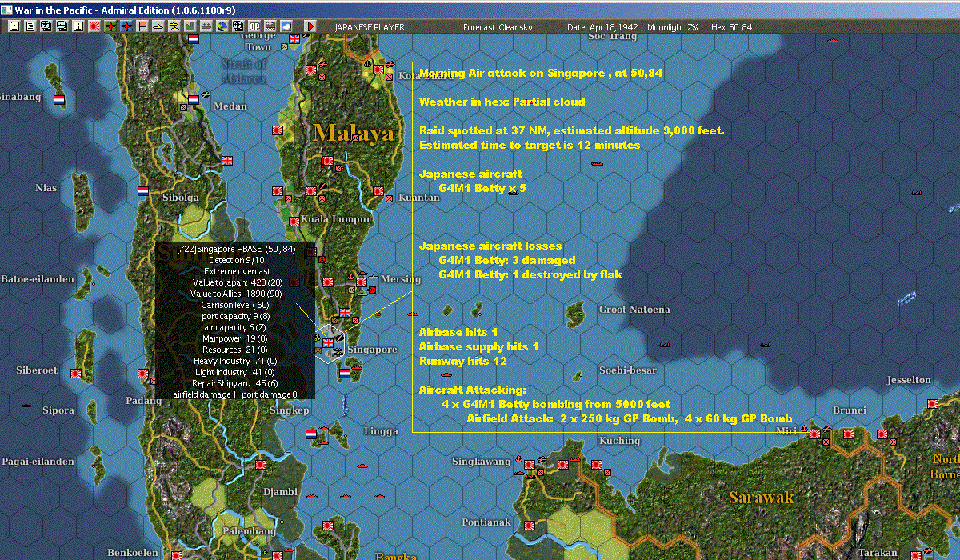Screen dimensions: 960x560
Task: Click the Malaya region label
Action: click(x=354, y=132)
